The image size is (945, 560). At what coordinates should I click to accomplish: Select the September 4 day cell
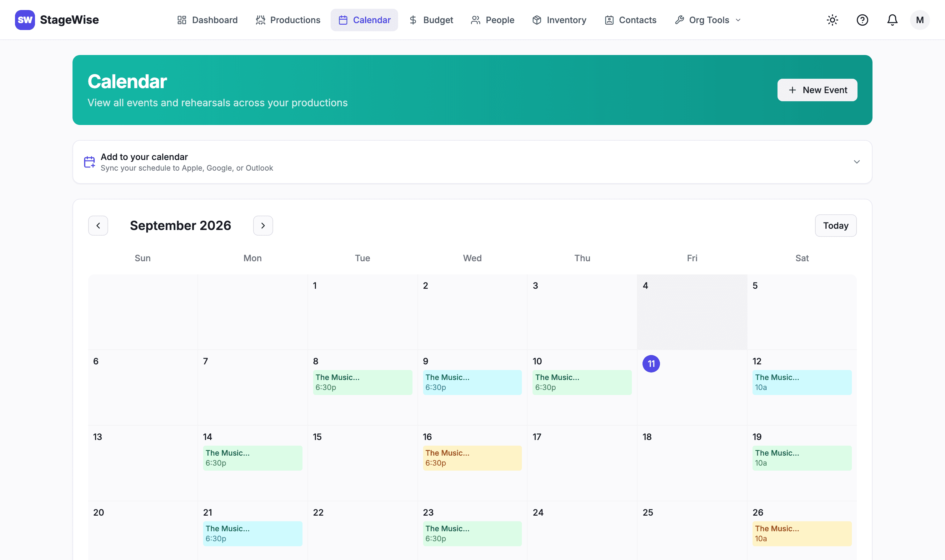pos(692,312)
